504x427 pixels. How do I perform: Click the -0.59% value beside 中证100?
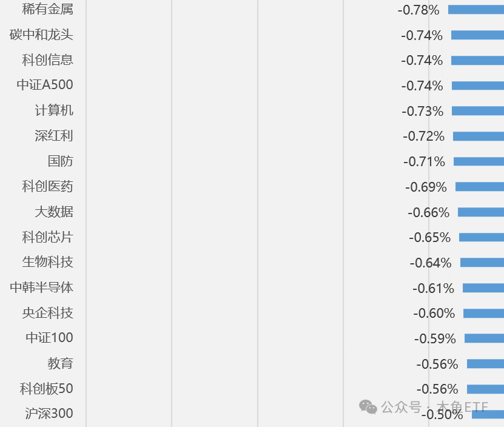click(x=435, y=339)
